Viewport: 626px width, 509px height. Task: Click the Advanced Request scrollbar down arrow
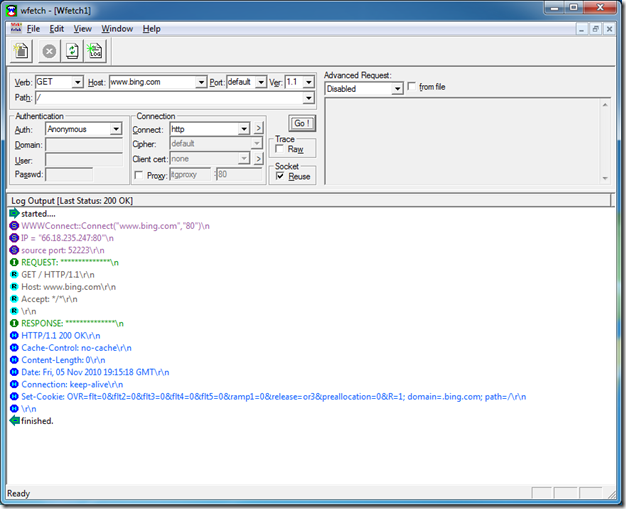(x=604, y=179)
